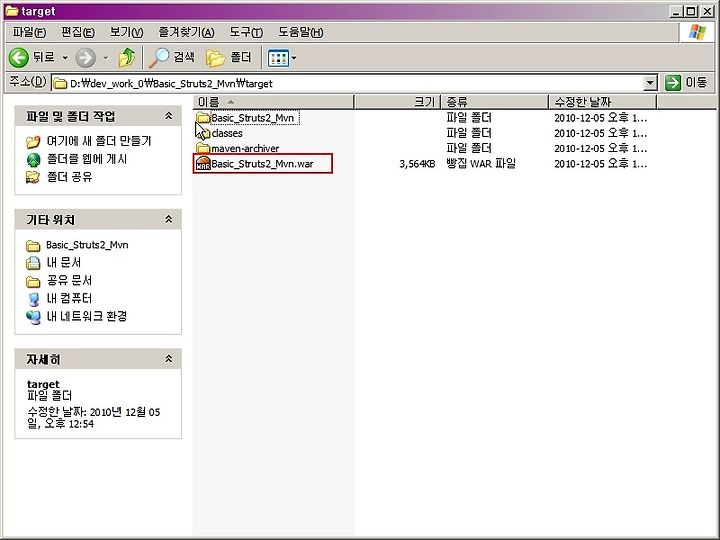Click the 3,564KB size cell

point(417,164)
